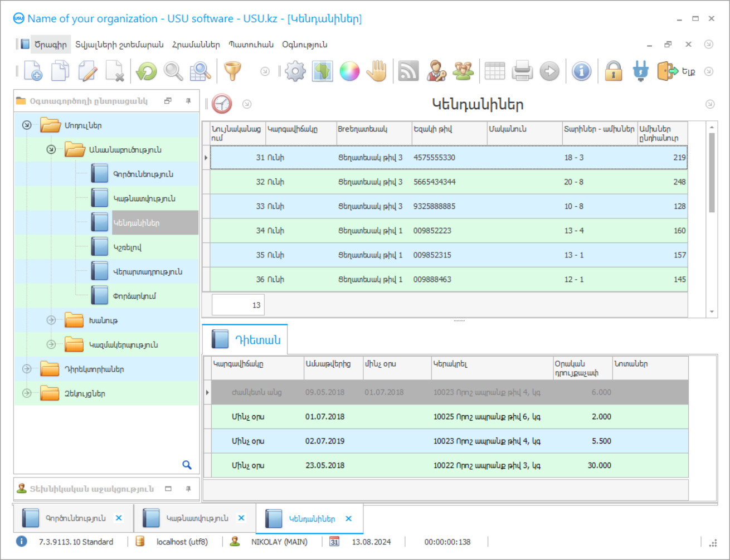Expand overflow arrow at main toolbar end

click(x=709, y=71)
